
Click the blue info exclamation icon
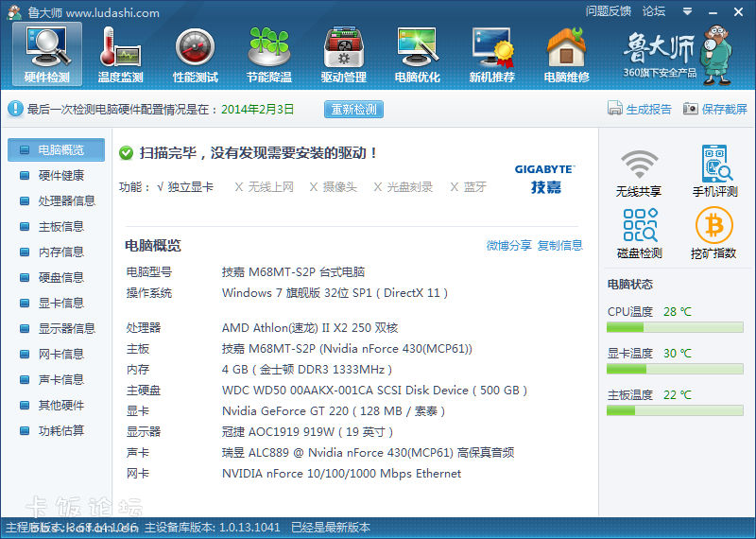click(x=15, y=109)
